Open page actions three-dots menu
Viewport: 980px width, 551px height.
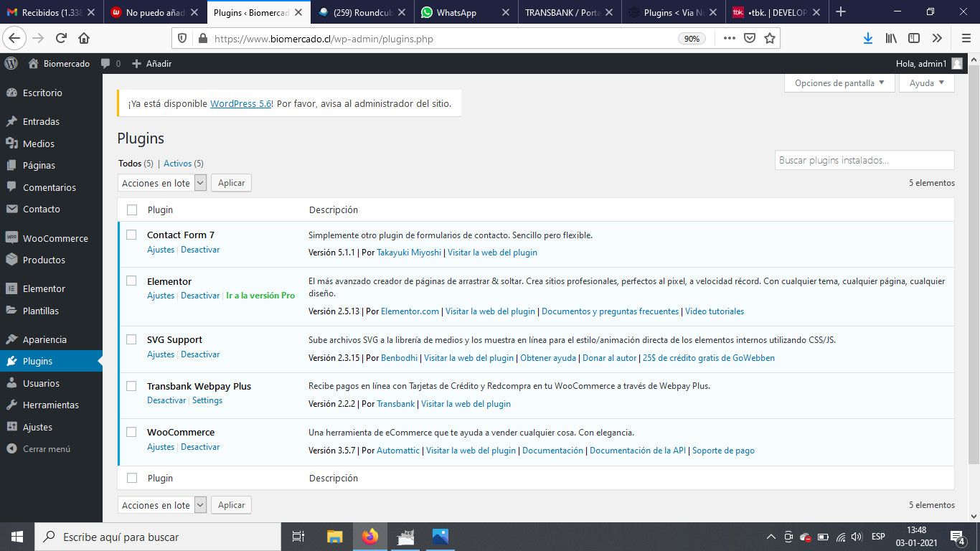729,39
